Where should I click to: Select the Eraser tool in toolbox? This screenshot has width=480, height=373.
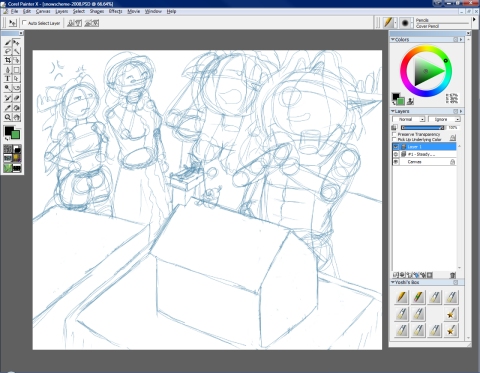[x=16, y=98]
